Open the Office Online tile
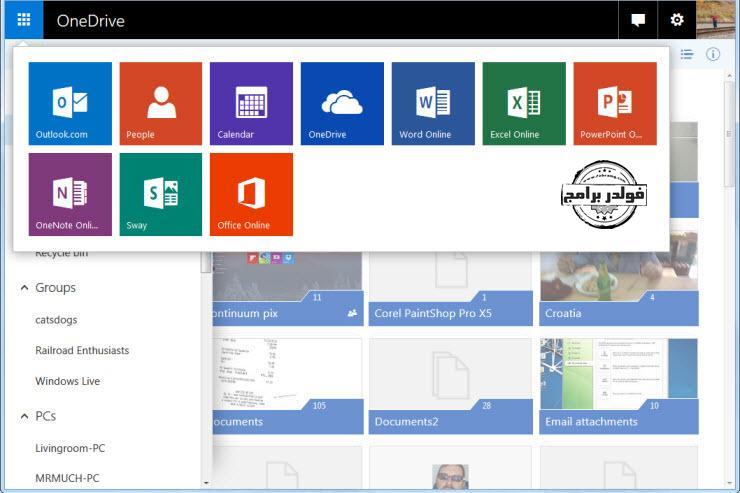The image size is (740, 493). [x=252, y=194]
